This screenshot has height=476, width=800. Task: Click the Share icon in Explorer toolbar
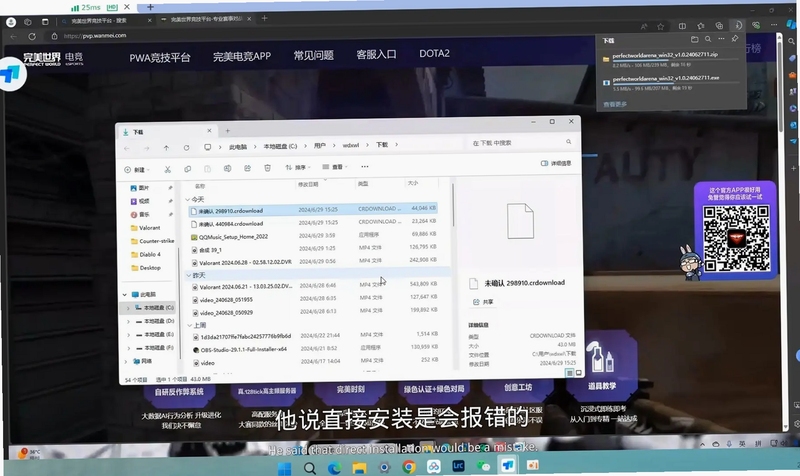247,168
